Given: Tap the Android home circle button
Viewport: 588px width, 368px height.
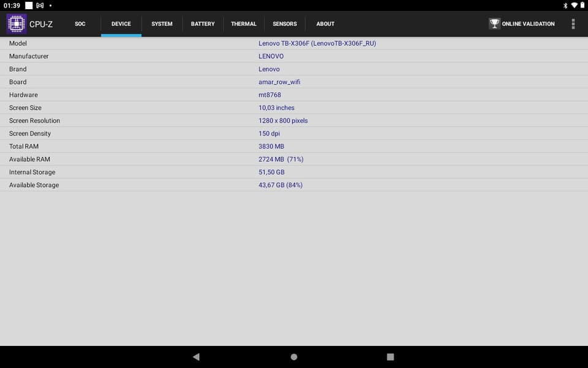Looking at the screenshot, I should (294, 357).
